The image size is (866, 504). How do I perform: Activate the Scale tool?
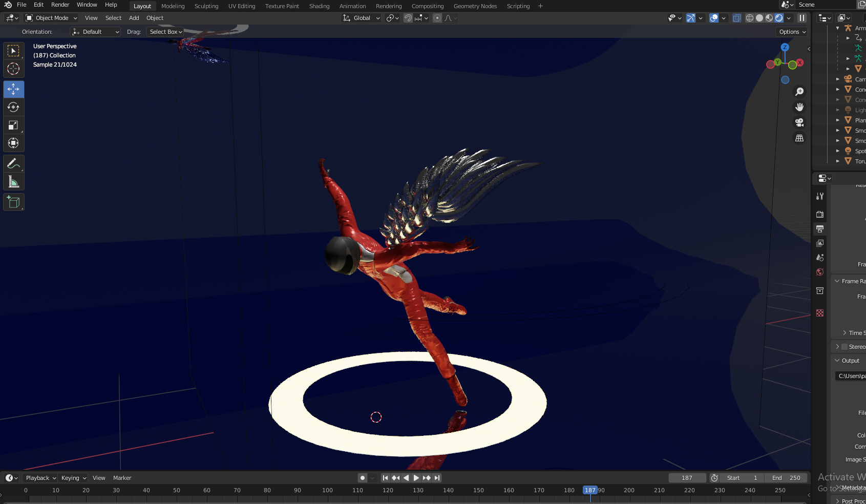pos(13,125)
